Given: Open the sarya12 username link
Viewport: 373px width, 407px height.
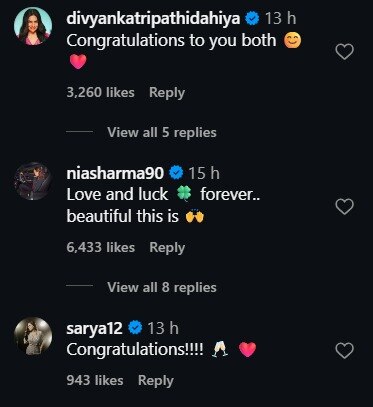Looking at the screenshot, I should [x=95, y=329].
